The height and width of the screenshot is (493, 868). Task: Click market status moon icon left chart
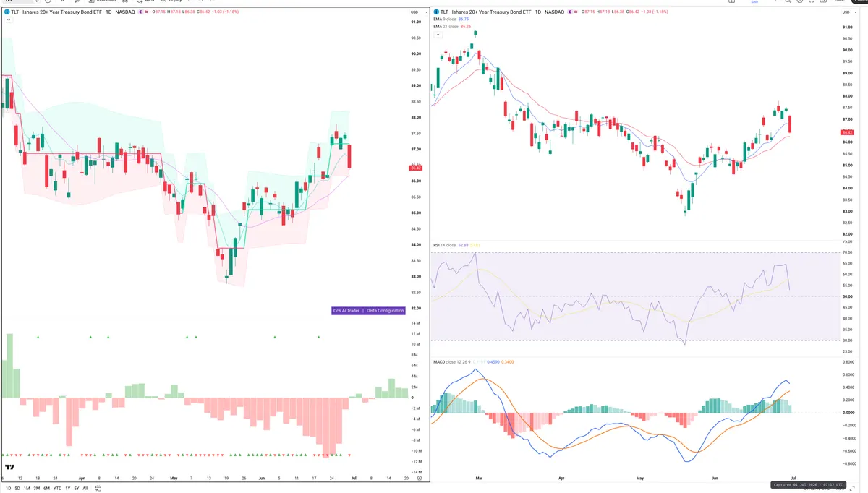[x=139, y=12]
